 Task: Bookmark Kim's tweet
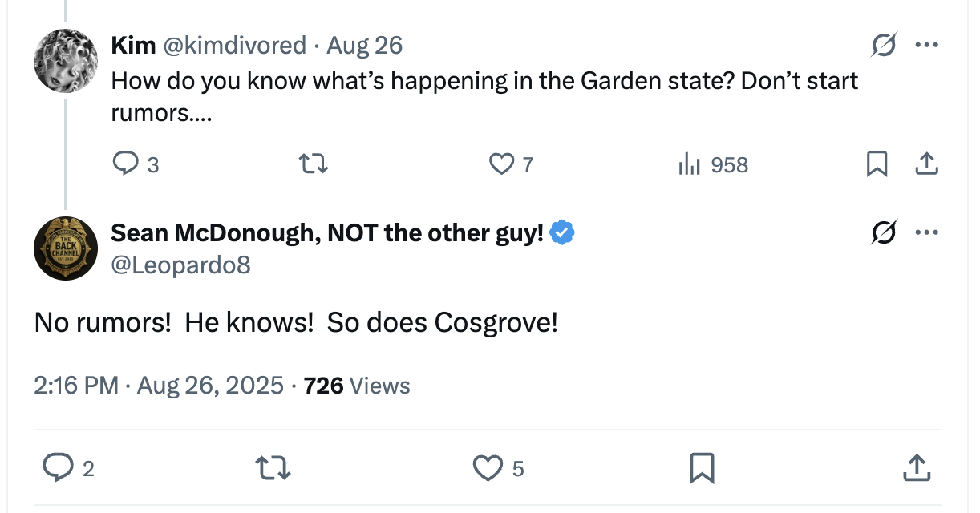pos(877,164)
